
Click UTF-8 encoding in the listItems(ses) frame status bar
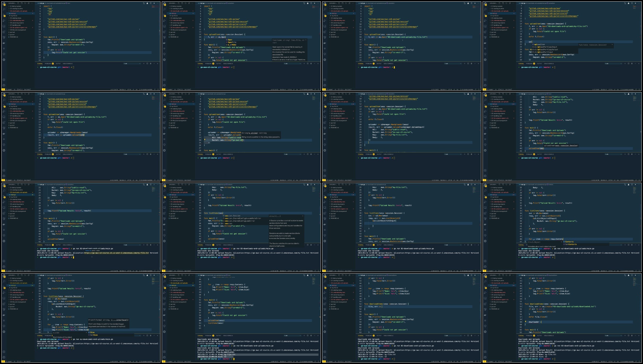click(290, 271)
